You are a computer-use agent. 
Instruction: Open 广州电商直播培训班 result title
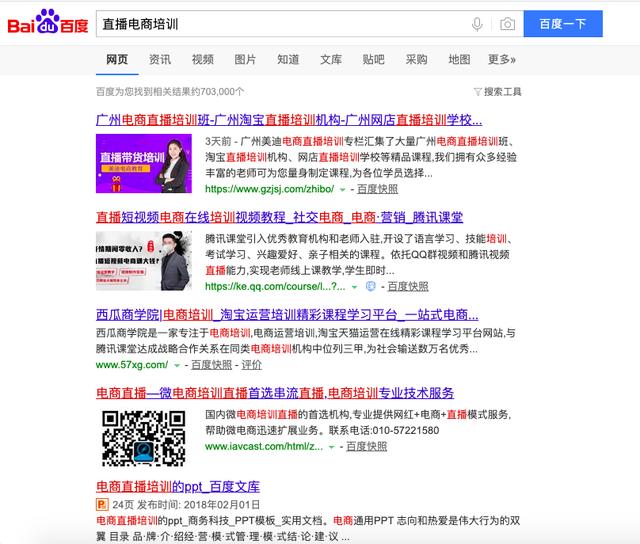click(289, 120)
